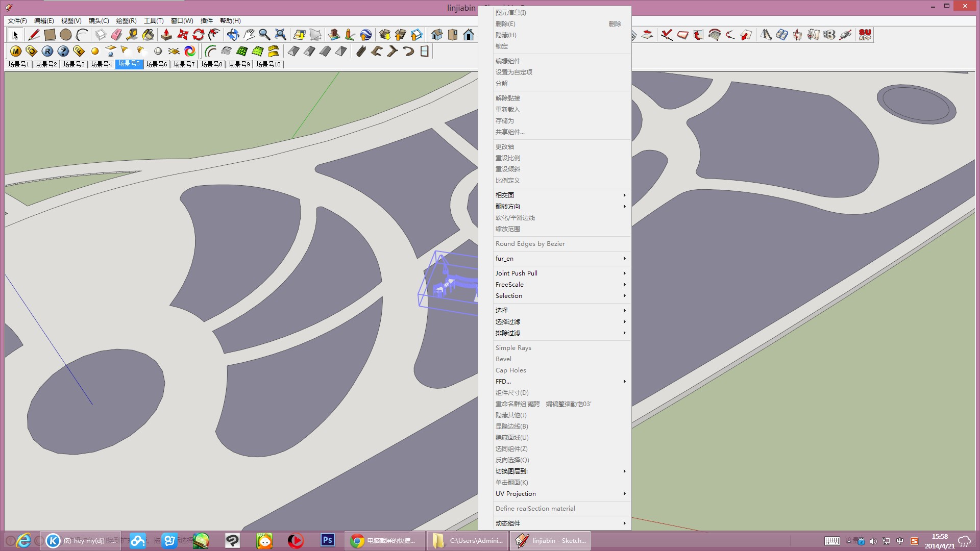
Task: Select the arrow Select tool
Action: pyautogui.click(x=15, y=35)
